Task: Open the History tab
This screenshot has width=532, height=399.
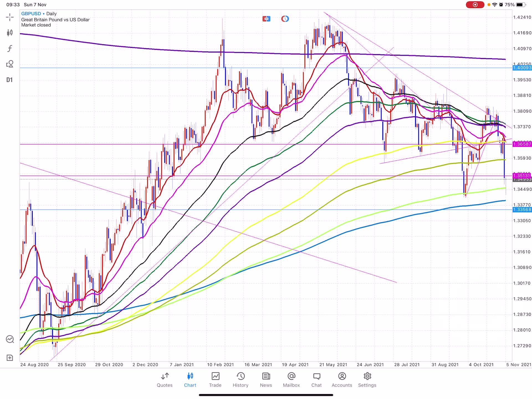Action: click(x=241, y=380)
